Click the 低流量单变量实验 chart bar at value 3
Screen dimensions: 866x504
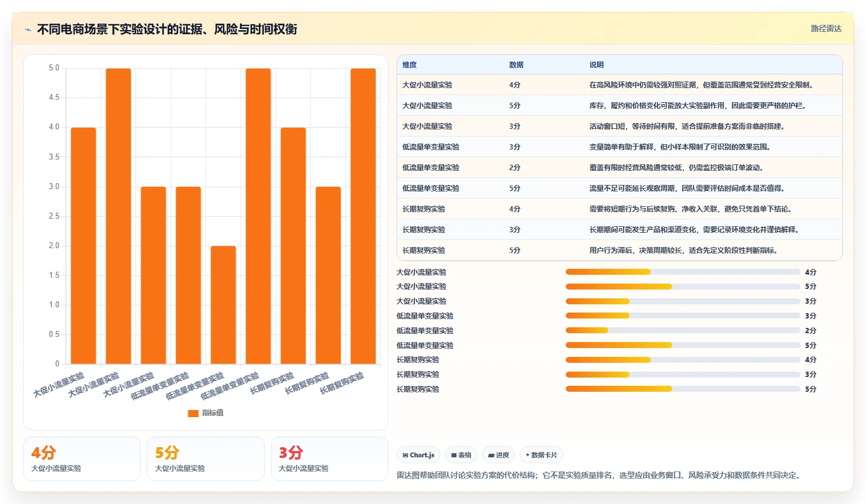[x=188, y=275]
